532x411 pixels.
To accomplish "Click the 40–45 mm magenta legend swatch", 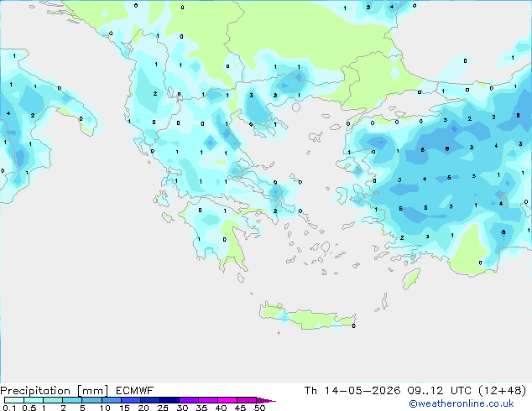I will pos(227,400).
